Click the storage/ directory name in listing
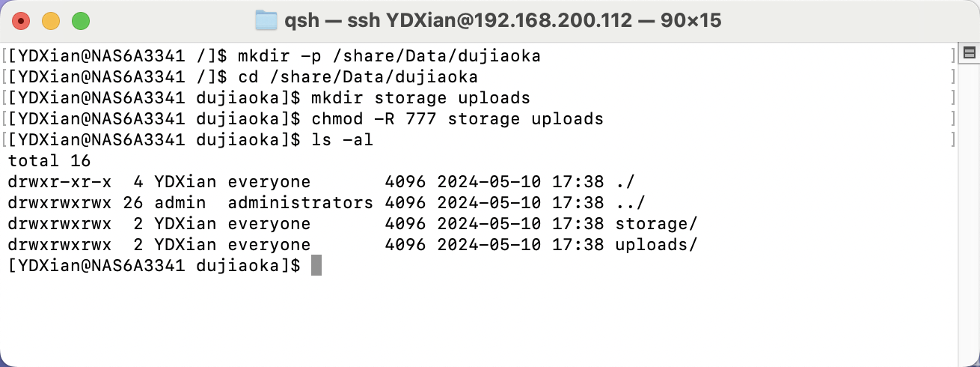The image size is (980, 367). 656,223
